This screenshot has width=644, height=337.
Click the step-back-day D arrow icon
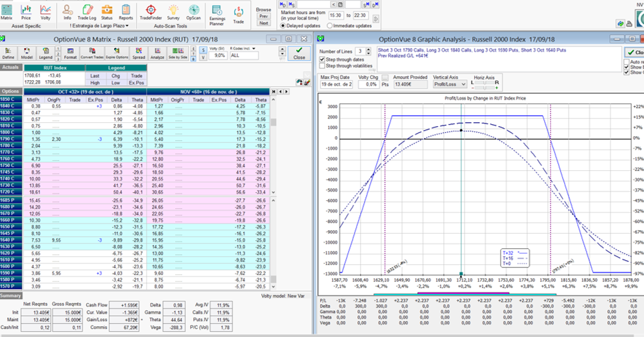(283, 4)
